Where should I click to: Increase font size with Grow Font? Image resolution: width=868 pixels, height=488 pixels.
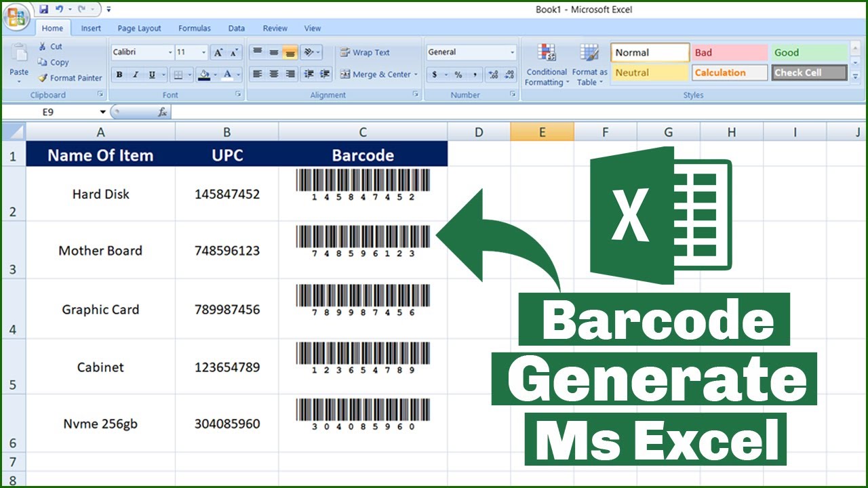(x=218, y=52)
